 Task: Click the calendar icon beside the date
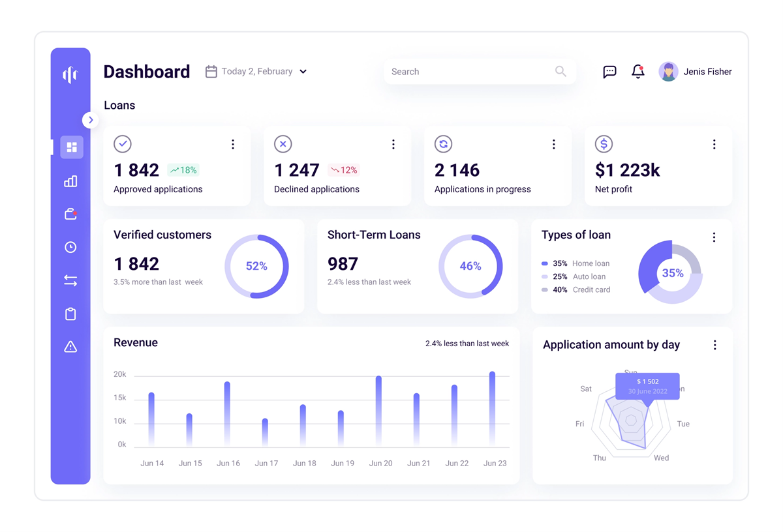[211, 72]
